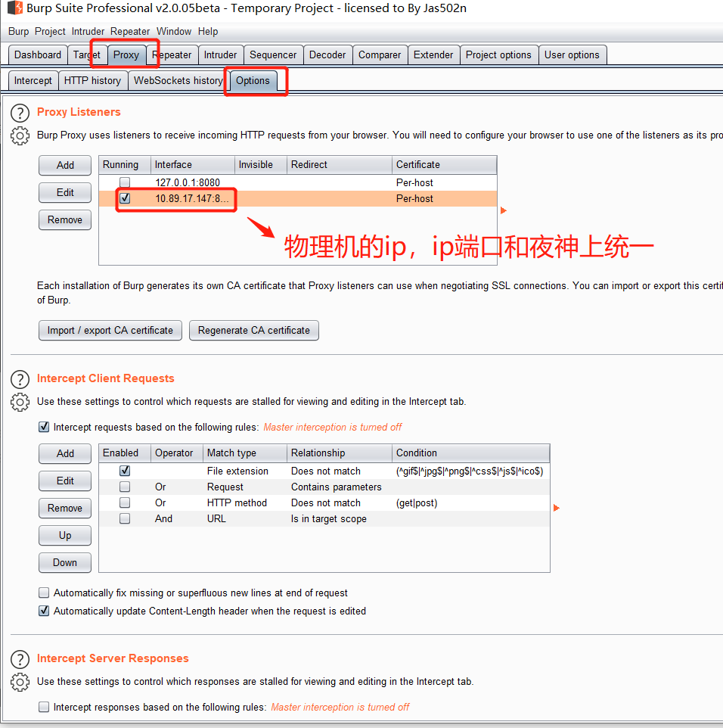723x728 pixels.
Task: Click the Relationship column header
Action: tap(340, 453)
